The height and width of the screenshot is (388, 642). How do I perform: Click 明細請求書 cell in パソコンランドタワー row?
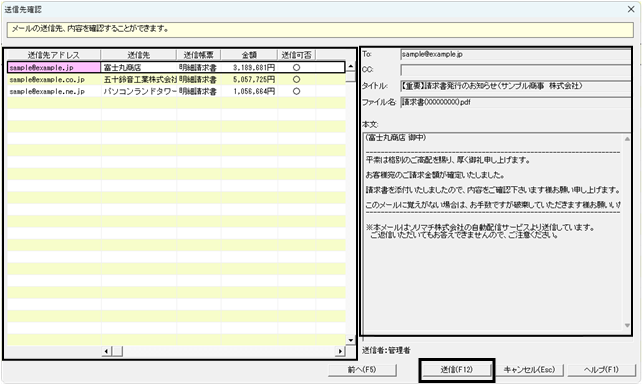(199, 91)
